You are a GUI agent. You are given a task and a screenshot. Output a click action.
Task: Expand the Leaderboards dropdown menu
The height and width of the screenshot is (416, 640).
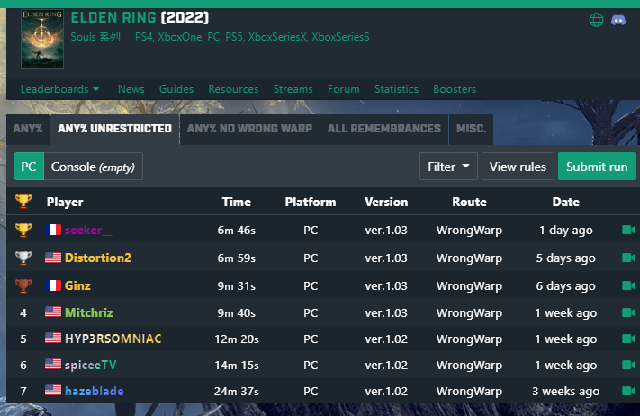[60, 89]
